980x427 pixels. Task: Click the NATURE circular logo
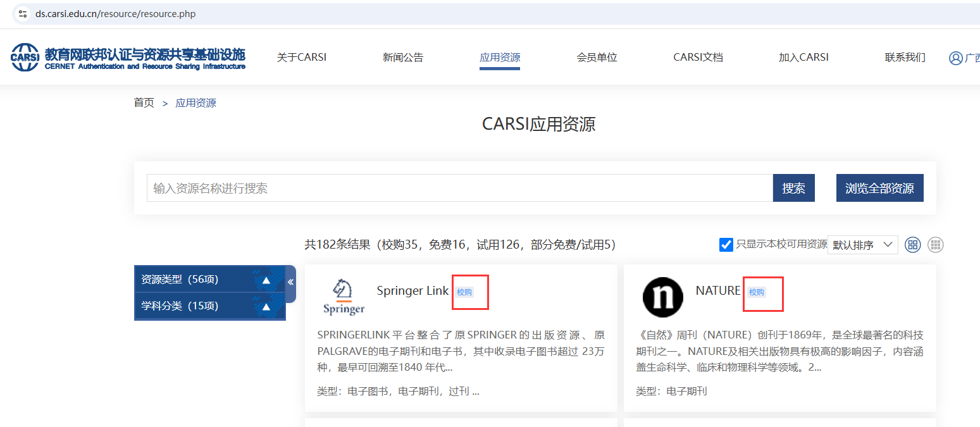[x=662, y=297]
